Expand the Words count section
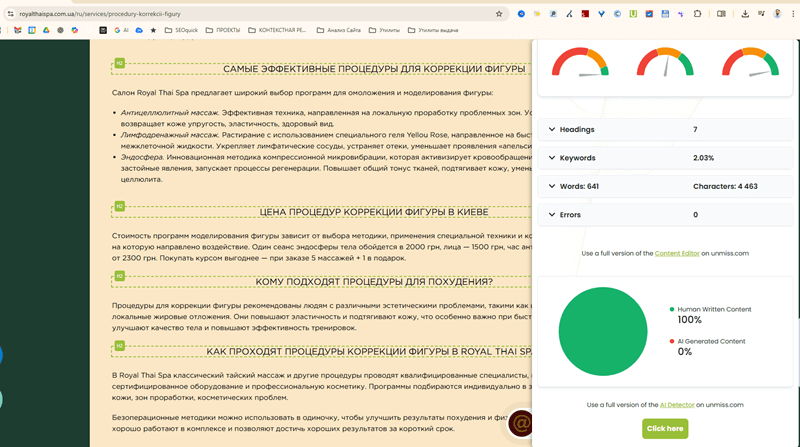The width and height of the screenshot is (800, 447). [665, 186]
